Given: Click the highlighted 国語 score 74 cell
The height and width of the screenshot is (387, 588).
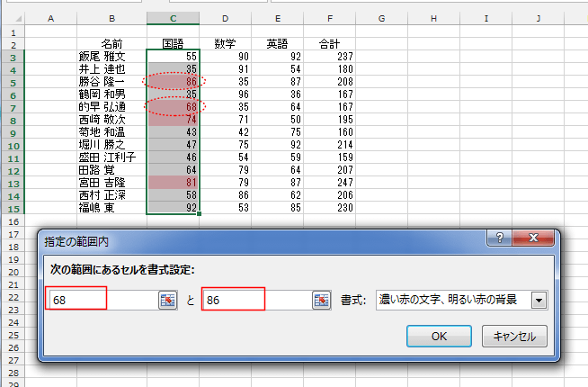Looking at the screenshot, I should click(173, 120).
